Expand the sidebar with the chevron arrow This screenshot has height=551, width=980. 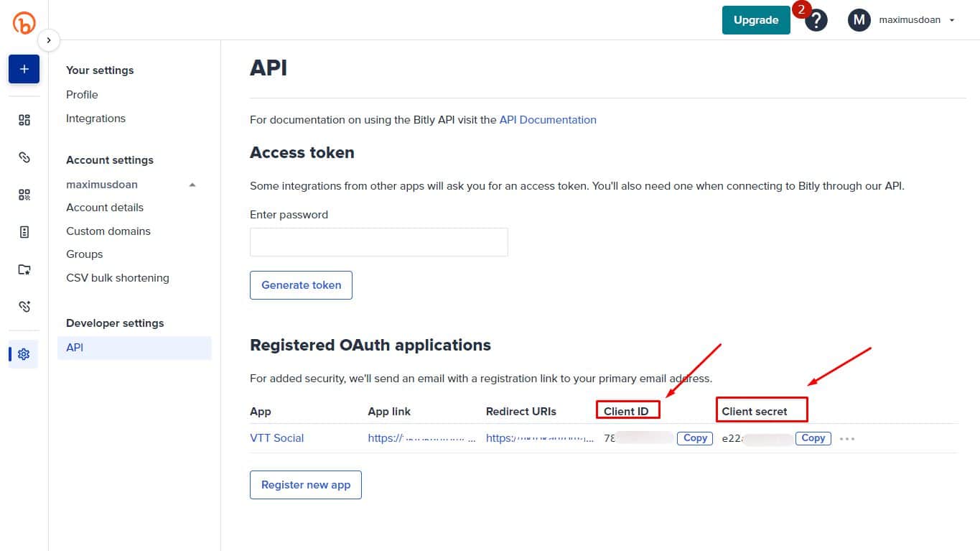[48, 40]
